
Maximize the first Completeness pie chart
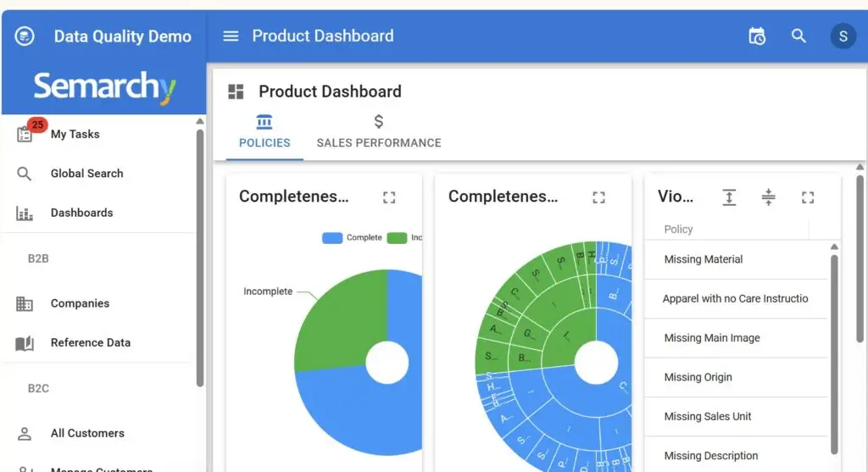click(x=389, y=197)
